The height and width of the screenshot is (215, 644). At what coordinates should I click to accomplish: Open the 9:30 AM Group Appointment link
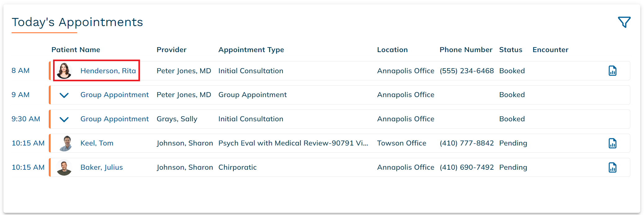point(115,119)
